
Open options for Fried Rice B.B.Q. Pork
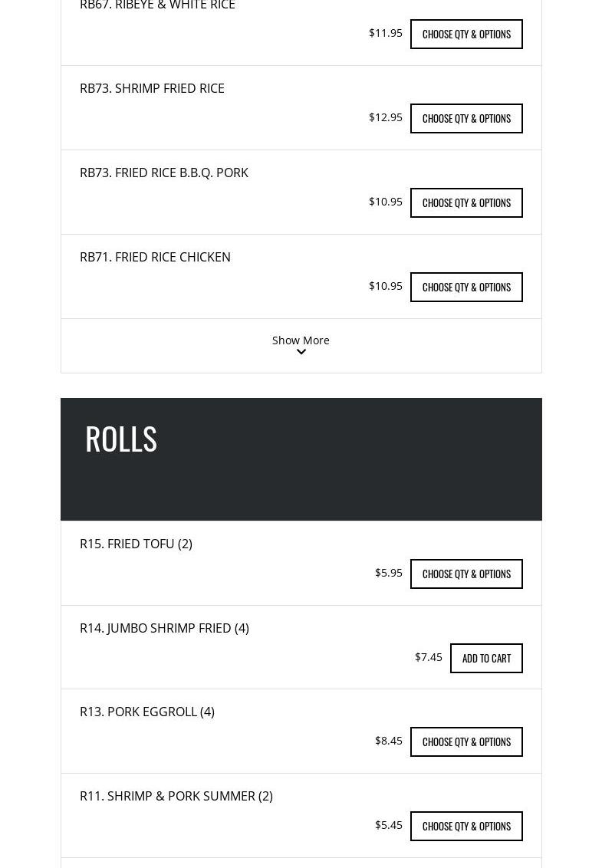coord(466,202)
